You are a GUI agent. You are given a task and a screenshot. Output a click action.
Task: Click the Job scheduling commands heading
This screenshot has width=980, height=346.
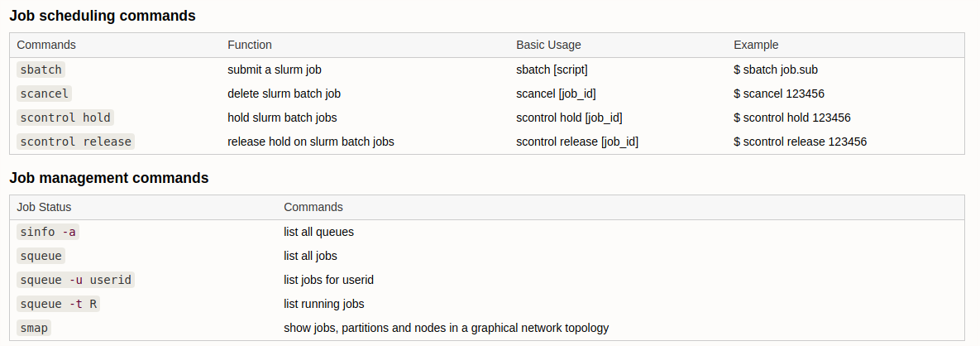103,17
